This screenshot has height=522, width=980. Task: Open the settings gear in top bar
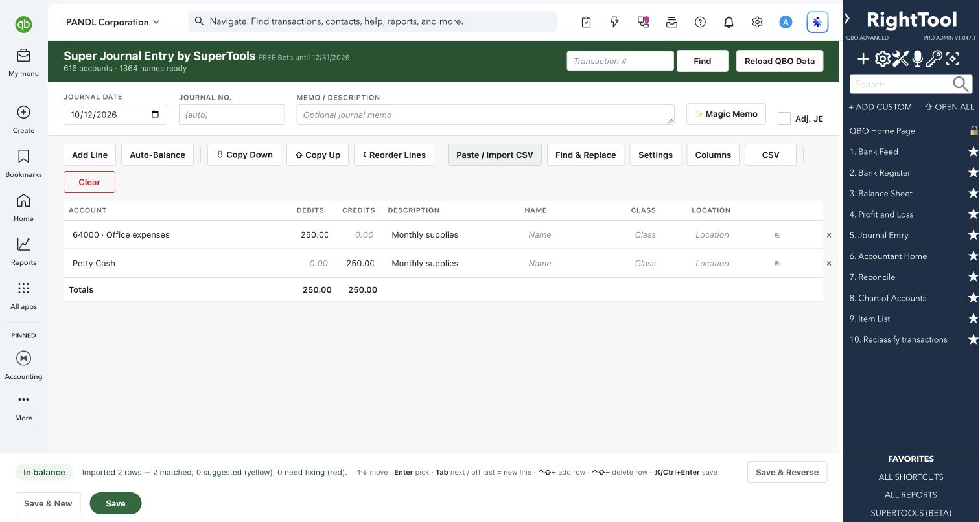click(757, 22)
